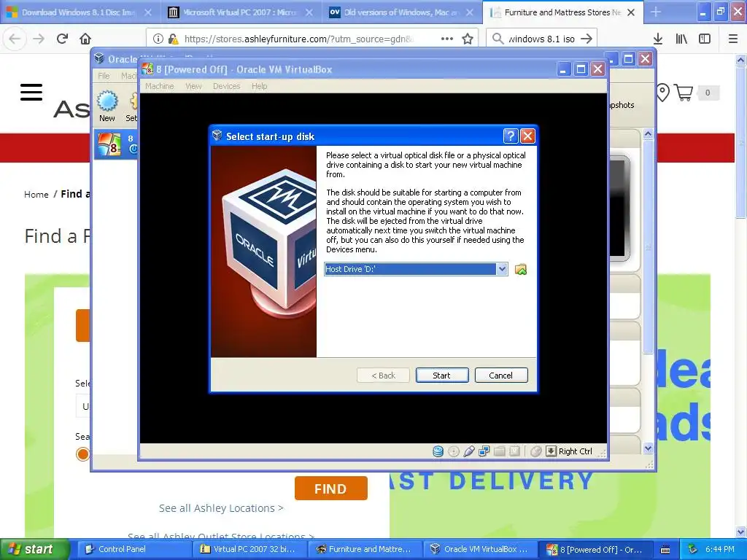Open the Devices menu in VM window
This screenshot has width=747, height=560.
226,86
